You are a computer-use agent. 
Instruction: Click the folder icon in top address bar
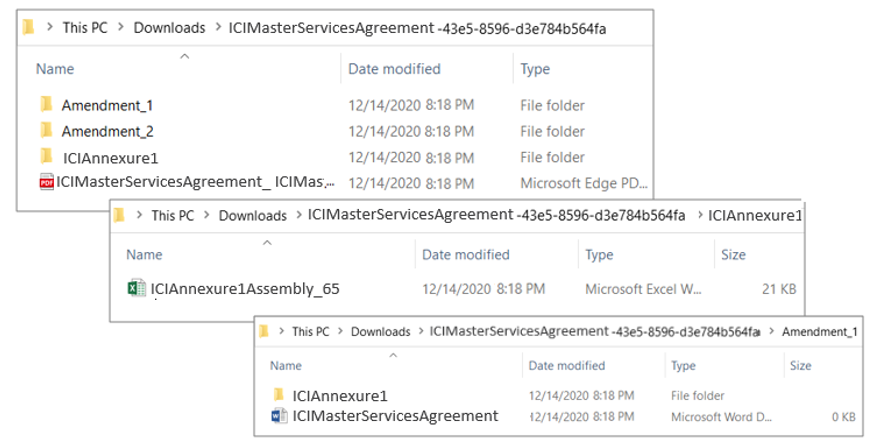tap(29, 28)
